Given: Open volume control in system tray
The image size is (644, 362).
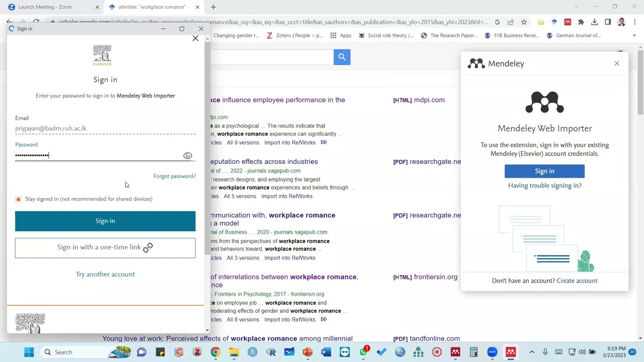Looking at the screenshot, I should 582,352.
